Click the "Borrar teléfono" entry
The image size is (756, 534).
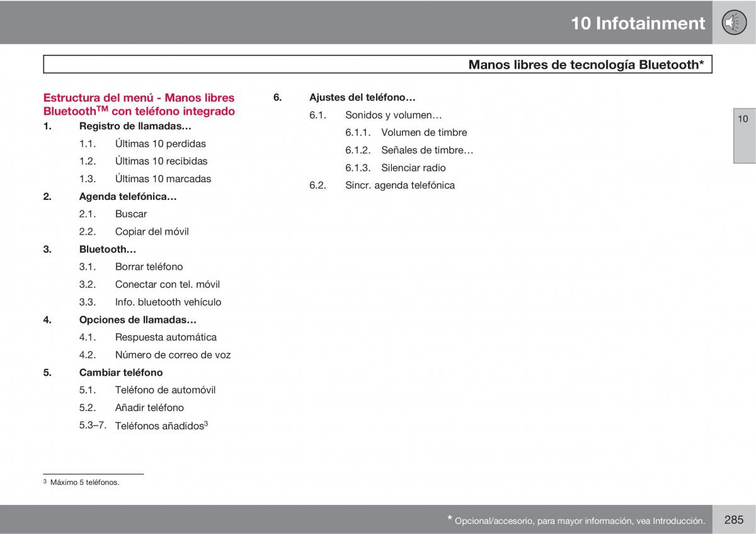149,267
